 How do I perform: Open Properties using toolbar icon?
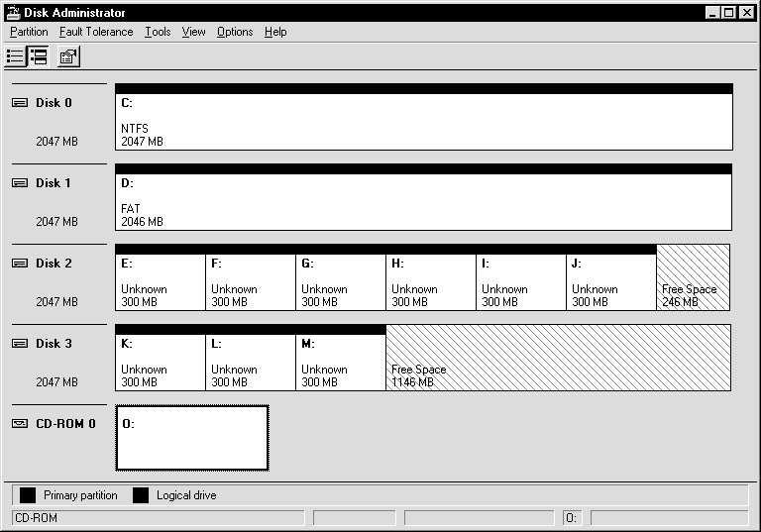tap(67, 56)
